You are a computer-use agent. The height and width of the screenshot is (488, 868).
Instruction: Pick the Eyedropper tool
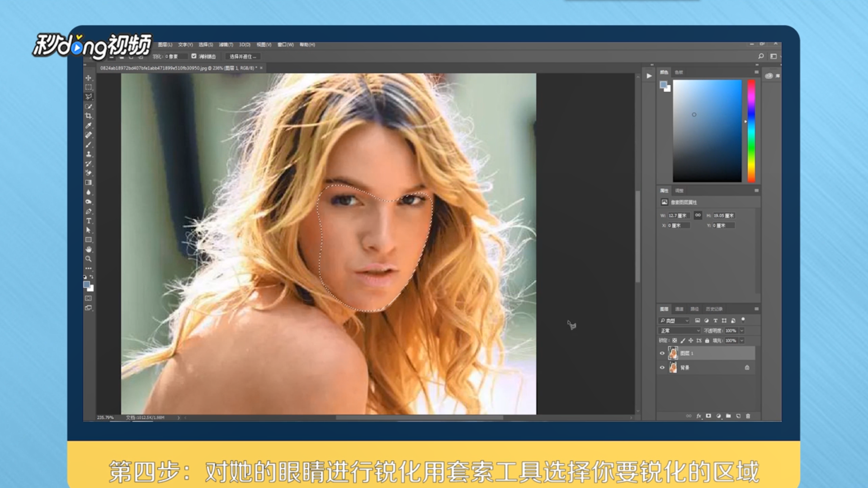point(89,125)
